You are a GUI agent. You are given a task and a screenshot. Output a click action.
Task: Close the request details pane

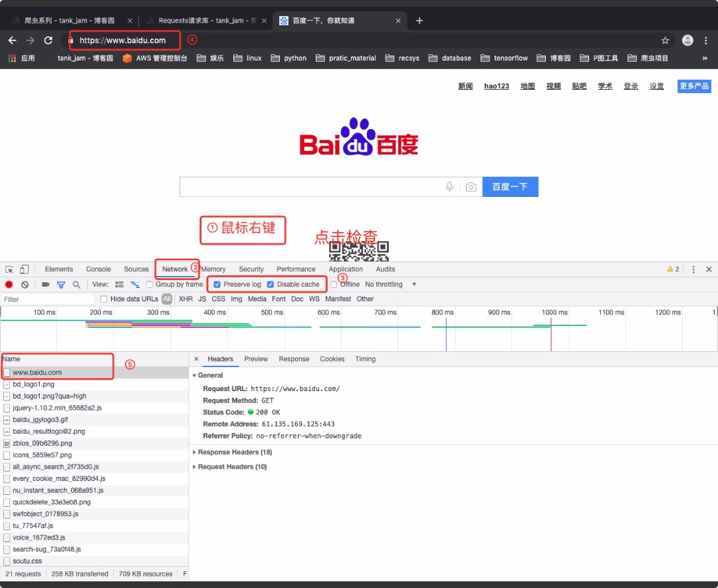(x=196, y=359)
